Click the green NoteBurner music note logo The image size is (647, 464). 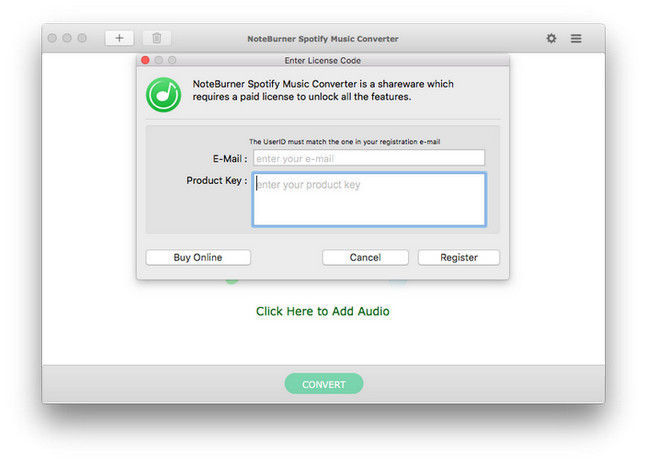click(x=163, y=94)
